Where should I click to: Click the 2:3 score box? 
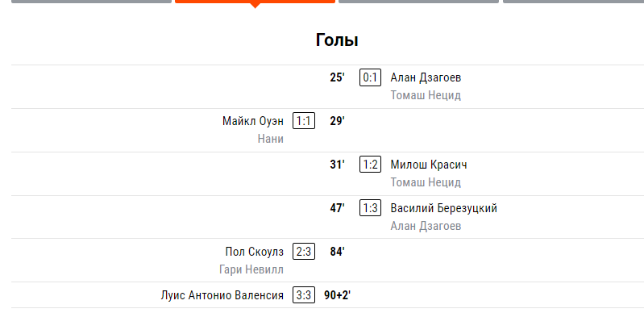tap(304, 252)
